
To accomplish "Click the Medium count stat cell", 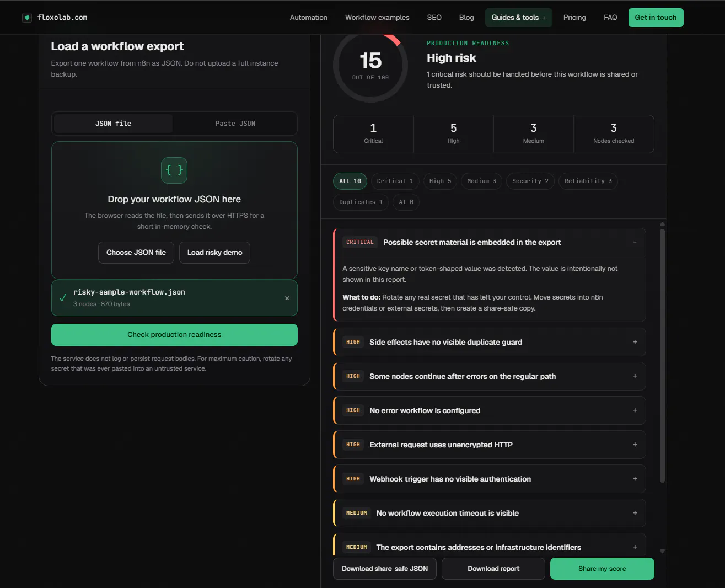I will click(x=533, y=133).
